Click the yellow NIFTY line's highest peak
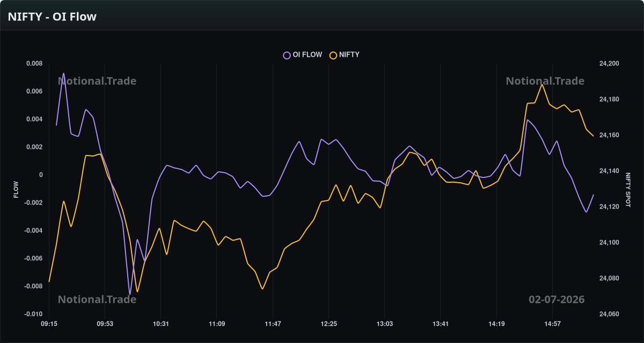Screen dimensions: 644x343 (542, 85)
